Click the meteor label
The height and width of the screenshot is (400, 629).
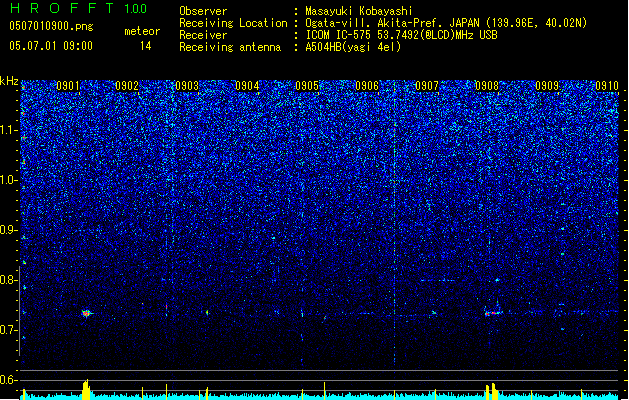[x=142, y=31]
